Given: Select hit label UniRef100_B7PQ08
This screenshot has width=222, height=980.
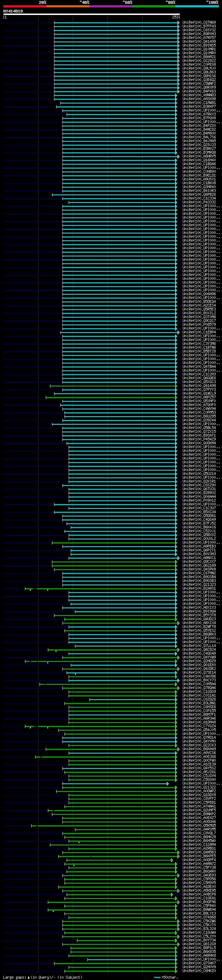Looking at the screenshot, I should coord(199,118).
